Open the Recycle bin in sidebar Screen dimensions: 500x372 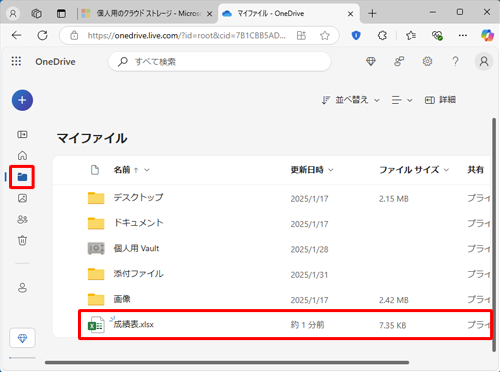(x=22, y=240)
